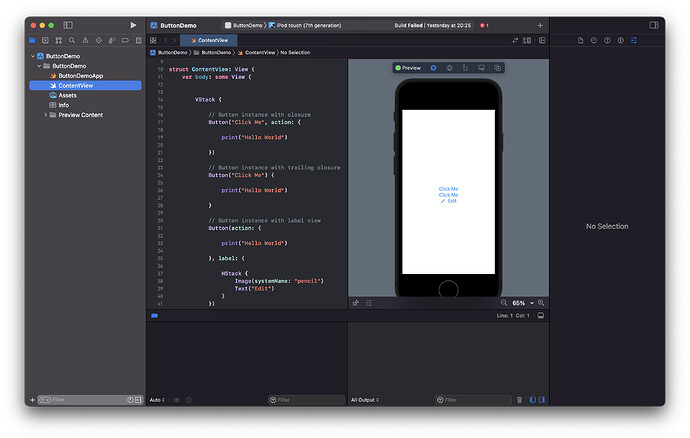690x438 pixels.
Task: Add an editor on the right
Action: point(542,40)
